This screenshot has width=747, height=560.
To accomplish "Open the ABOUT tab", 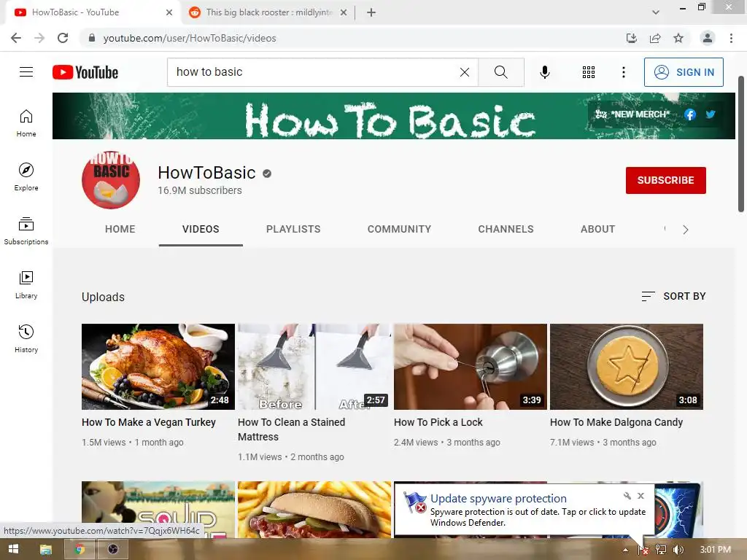I will point(598,229).
